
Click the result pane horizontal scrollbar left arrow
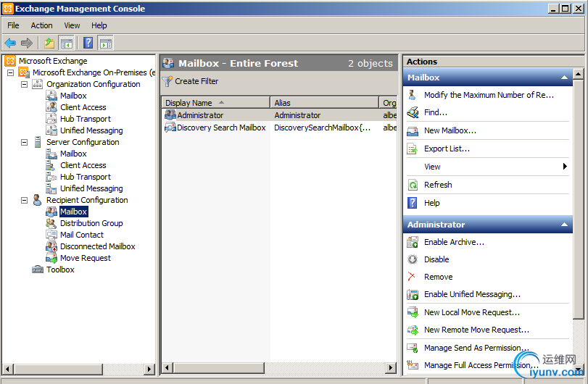pyautogui.click(x=167, y=368)
